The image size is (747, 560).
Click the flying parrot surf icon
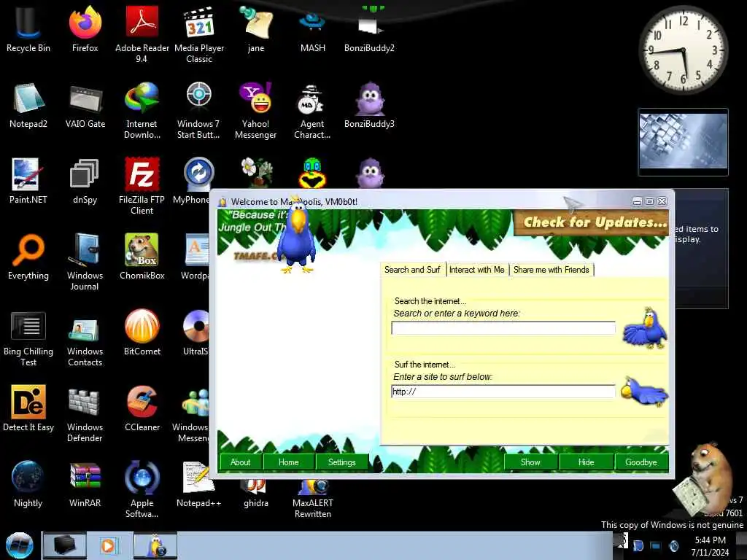coord(645,392)
